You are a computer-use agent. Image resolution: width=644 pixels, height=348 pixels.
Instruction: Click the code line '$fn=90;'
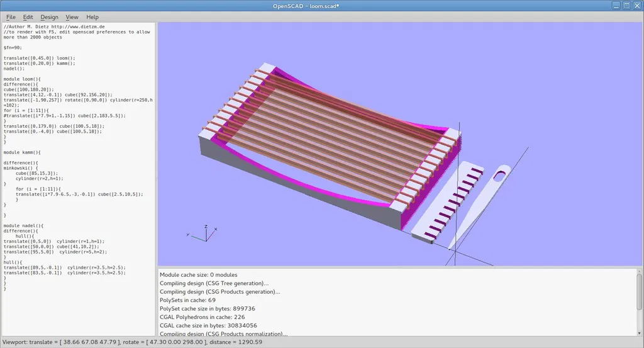(13, 48)
